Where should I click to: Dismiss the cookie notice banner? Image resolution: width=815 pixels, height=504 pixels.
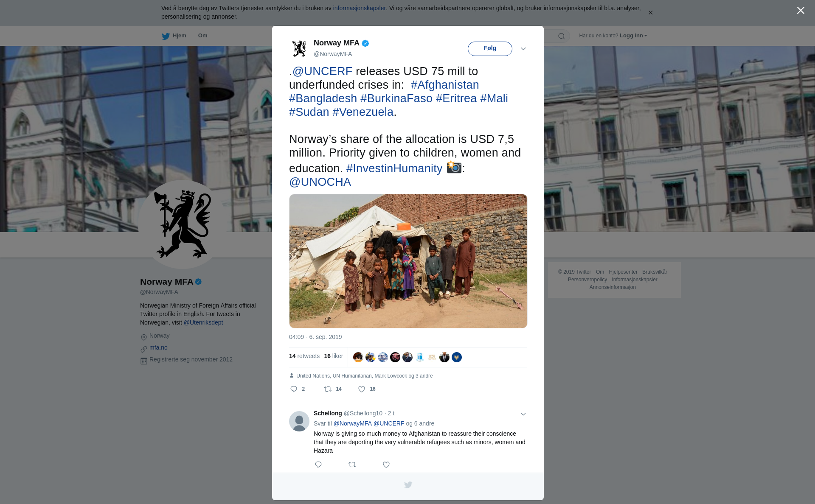(x=650, y=13)
